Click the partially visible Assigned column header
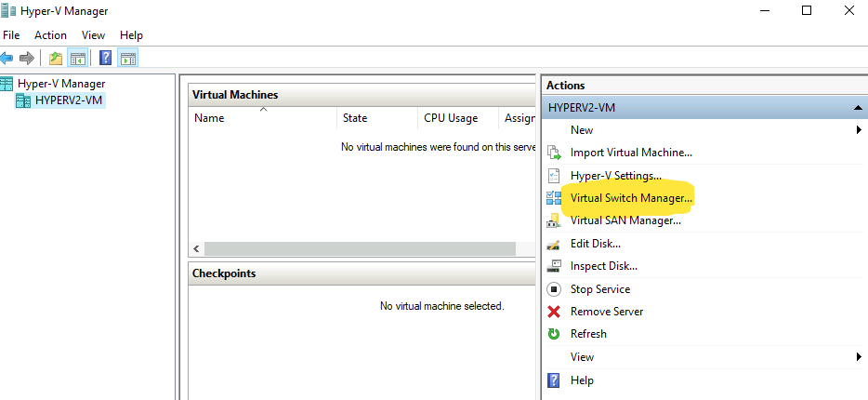This screenshot has height=400, width=868. click(518, 118)
